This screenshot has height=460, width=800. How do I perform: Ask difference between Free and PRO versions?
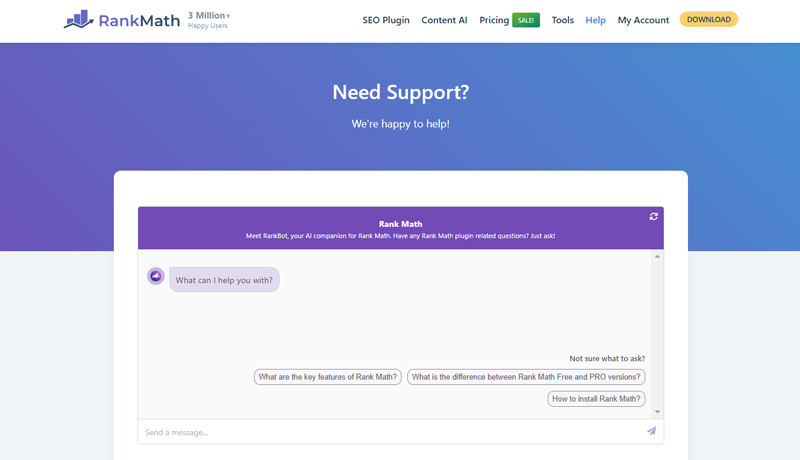click(526, 377)
